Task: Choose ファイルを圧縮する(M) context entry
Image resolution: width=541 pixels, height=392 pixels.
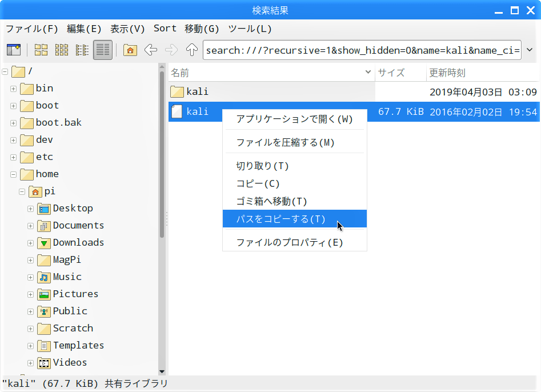Action: click(295, 142)
